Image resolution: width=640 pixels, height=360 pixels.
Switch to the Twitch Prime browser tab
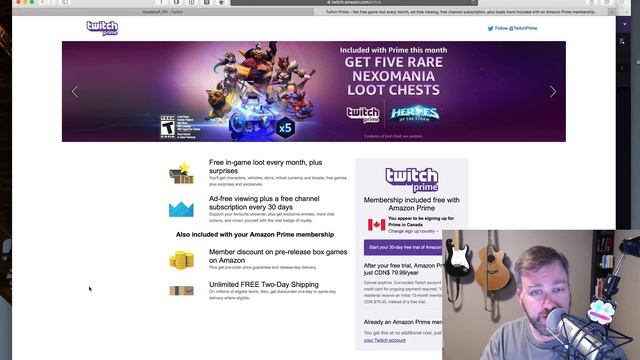tap(461, 12)
